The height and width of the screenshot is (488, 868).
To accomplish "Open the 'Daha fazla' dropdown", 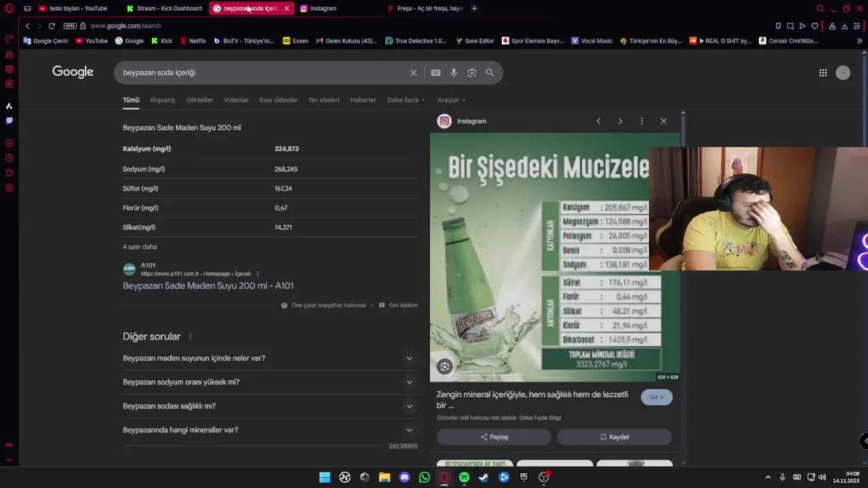I will pos(406,100).
